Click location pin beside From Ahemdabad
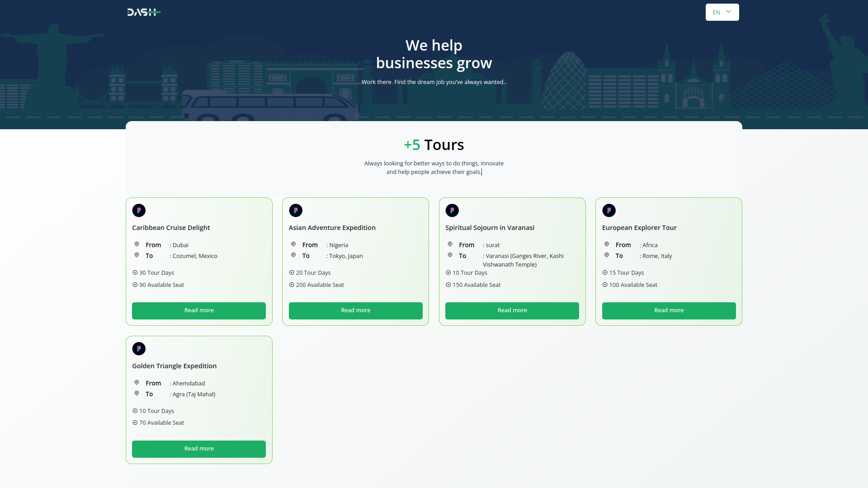Image resolution: width=868 pixels, height=488 pixels. tap(137, 383)
